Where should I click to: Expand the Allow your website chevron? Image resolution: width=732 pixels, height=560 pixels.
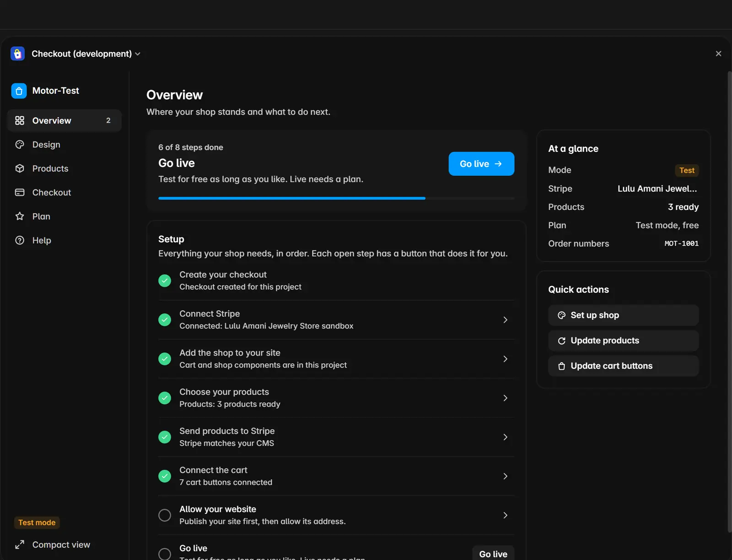click(505, 515)
